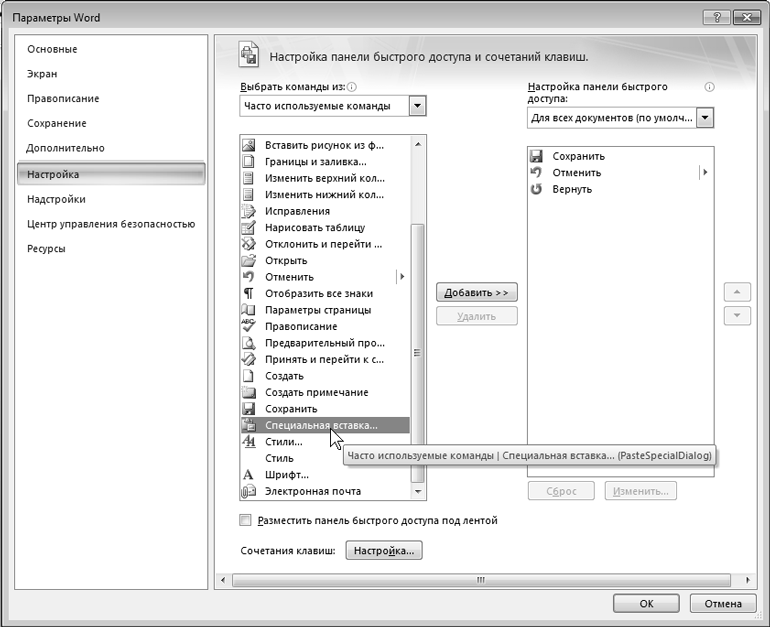Image resolution: width=770 pixels, height=627 pixels.
Task: Click Save icon in quick access list
Action: [x=536, y=156]
